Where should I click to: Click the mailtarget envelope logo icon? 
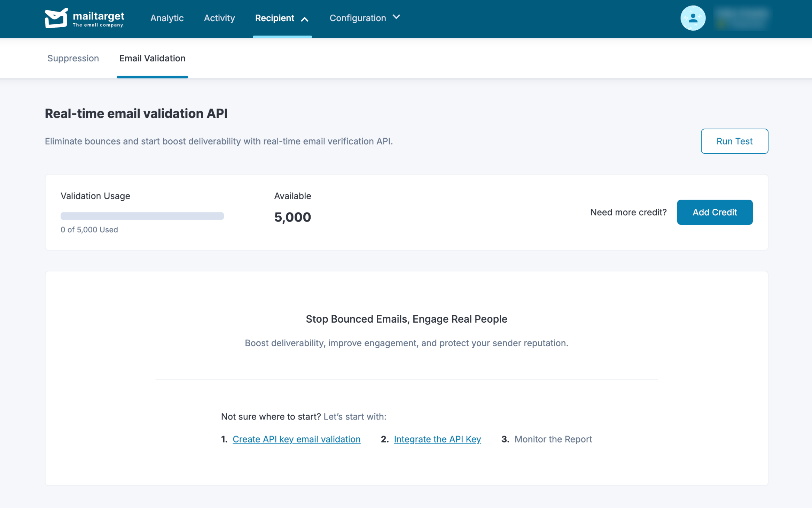56,18
